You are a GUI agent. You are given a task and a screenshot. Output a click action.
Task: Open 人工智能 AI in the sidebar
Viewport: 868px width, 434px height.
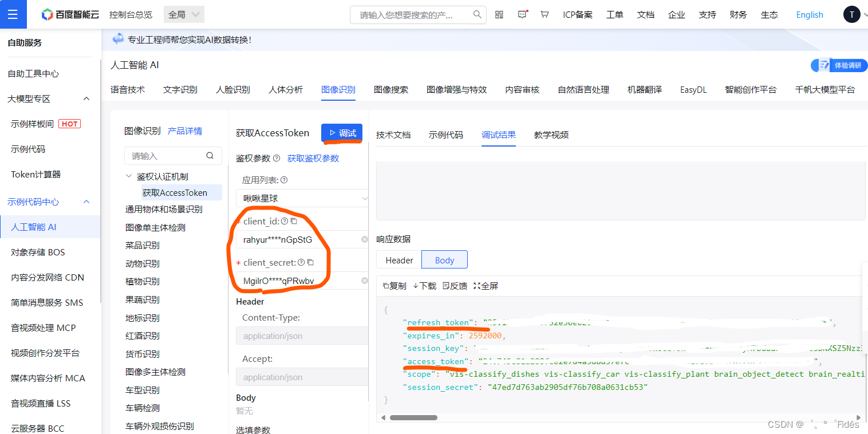[50, 227]
